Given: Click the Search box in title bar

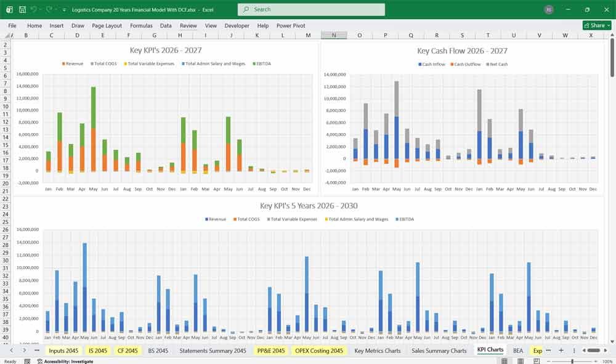Looking at the screenshot, I should (311, 9).
